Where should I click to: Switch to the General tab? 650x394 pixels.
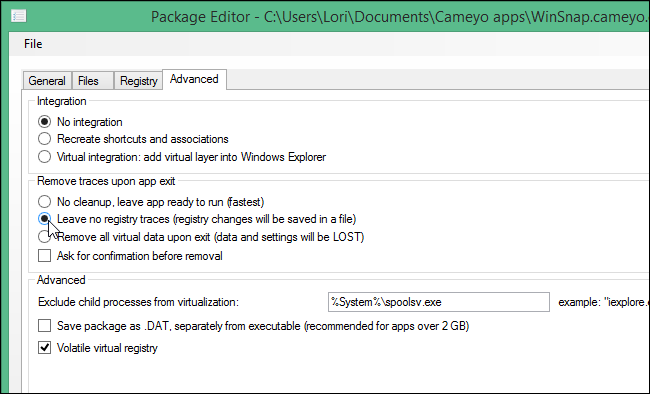[x=47, y=80]
